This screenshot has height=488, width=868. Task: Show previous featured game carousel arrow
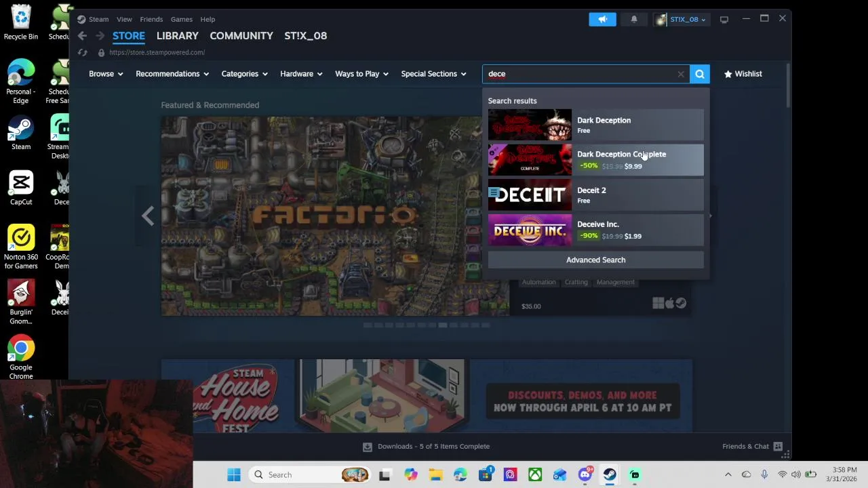(x=148, y=216)
